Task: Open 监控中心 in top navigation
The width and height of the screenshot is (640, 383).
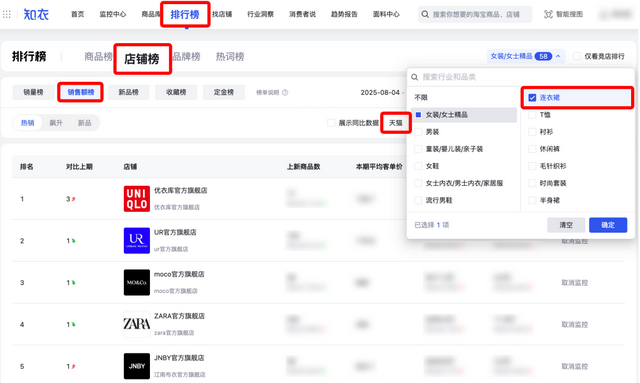Action: point(113,14)
